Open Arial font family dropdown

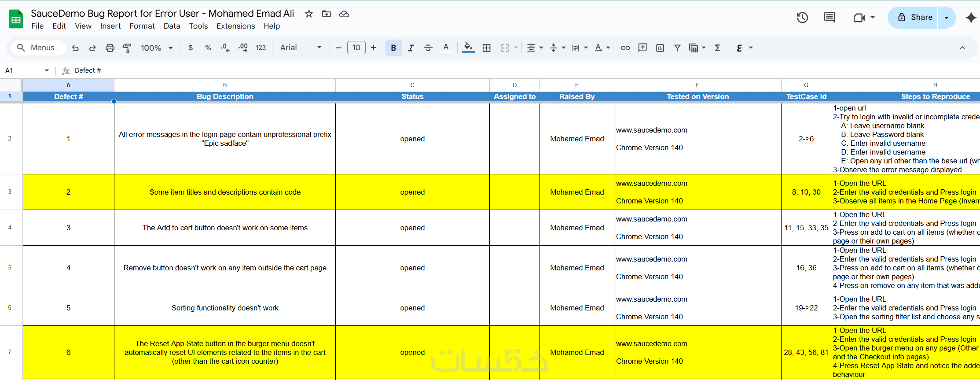pos(301,48)
